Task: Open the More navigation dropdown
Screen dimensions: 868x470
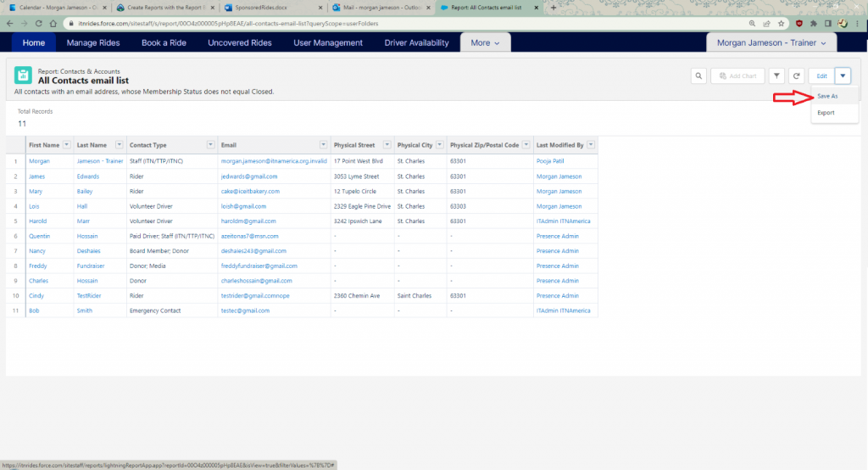Action: 485,42
